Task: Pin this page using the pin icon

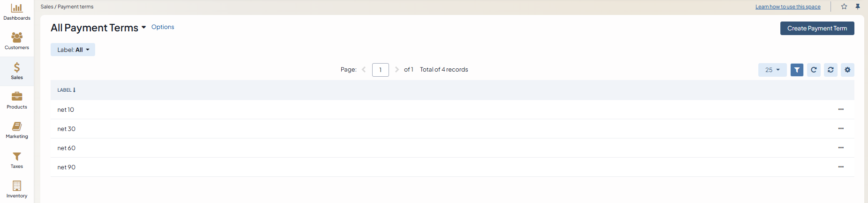Action: click(x=858, y=7)
